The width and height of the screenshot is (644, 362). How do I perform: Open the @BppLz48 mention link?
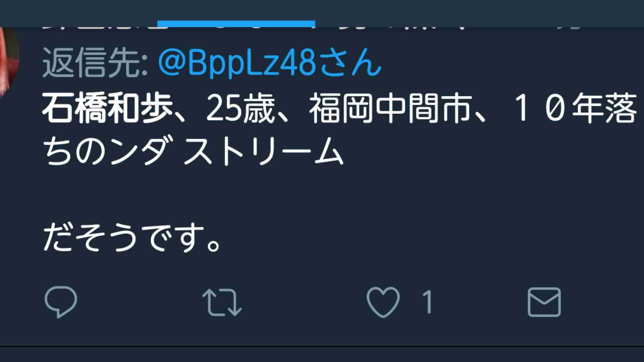(x=236, y=63)
